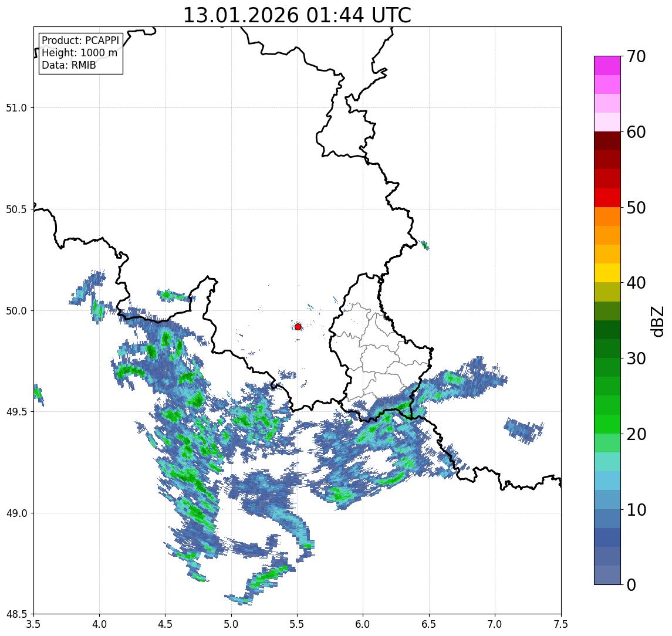This screenshot has height=636, width=672.
Task: Click the colorbar tick label 30
Action: 636,358
